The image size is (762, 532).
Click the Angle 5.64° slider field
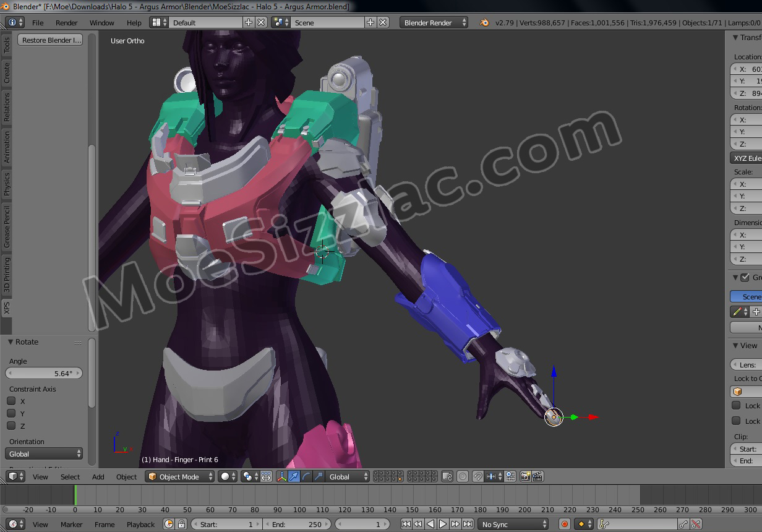[x=44, y=373]
